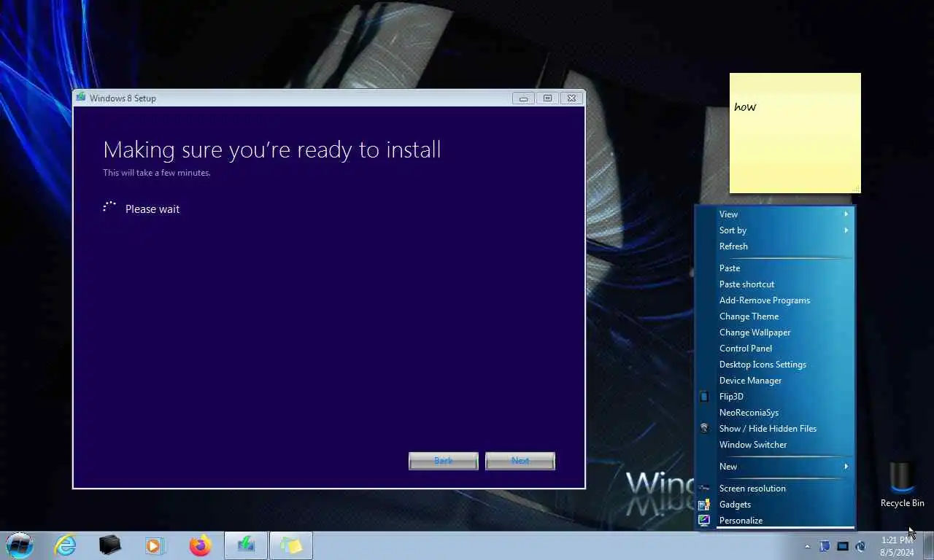Click the Back button in Setup
This screenshot has height=560, width=934.
tap(444, 461)
